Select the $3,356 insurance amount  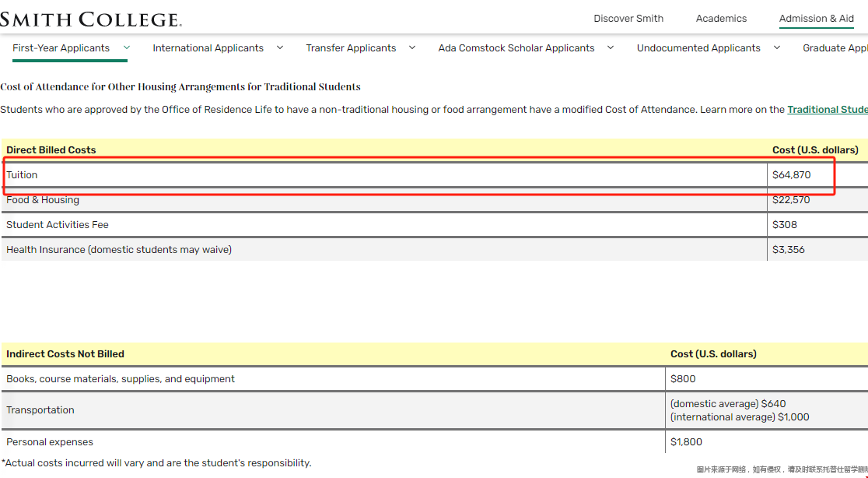(x=789, y=250)
